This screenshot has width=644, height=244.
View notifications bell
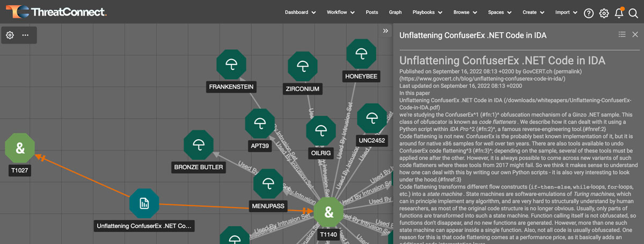(x=619, y=13)
